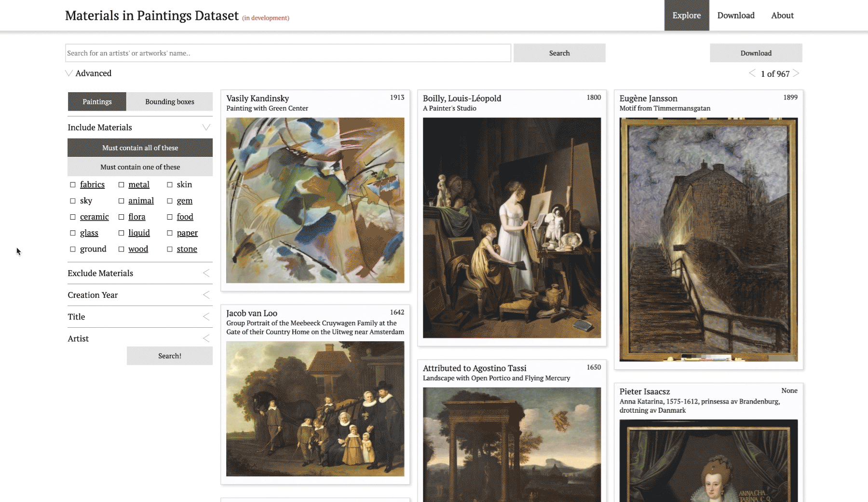The image size is (868, 502).
Task: Open Kandinsky's Painting with Green Center thumbnail
Action: (315, 200)
